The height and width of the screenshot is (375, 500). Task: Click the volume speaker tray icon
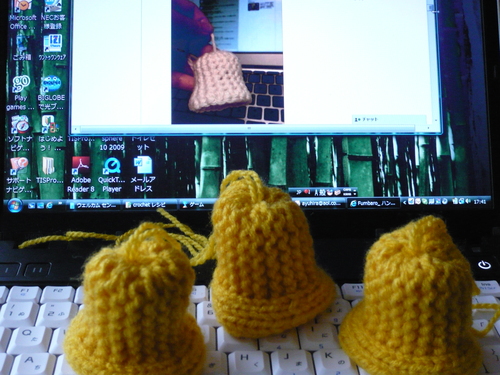(468, 201)
